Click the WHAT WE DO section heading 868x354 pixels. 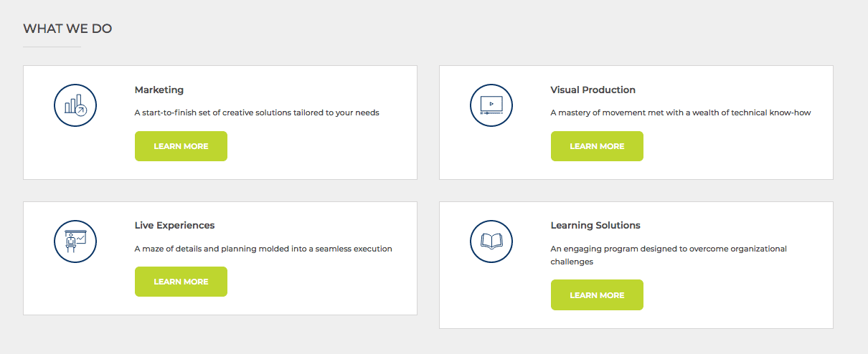pyautogui.click(x=67, y=29)
